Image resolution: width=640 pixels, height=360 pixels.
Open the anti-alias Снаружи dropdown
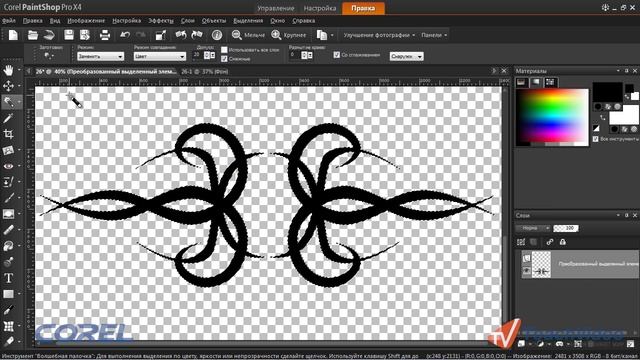(407, 56)
